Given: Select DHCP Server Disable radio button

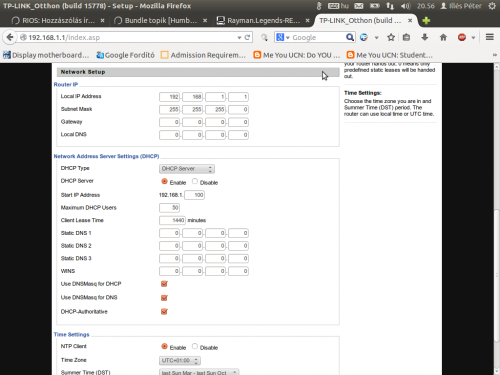Looking at the screenshot, I should point(195,181).
